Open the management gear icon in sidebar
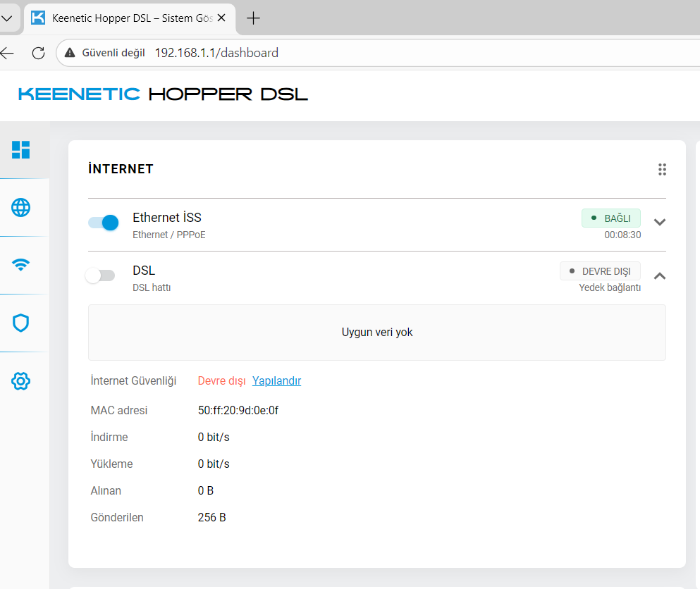The width and height of the screenshot is (700, 589). tap(21, 381)
